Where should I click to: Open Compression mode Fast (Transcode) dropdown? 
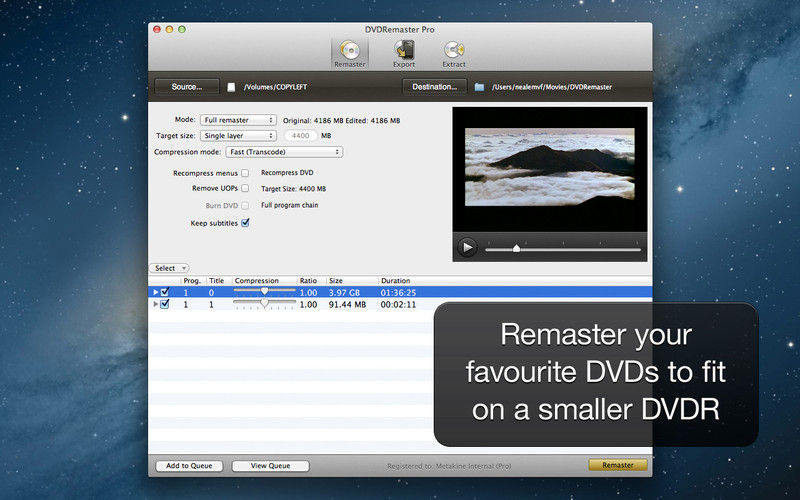[x=284, y=152]
